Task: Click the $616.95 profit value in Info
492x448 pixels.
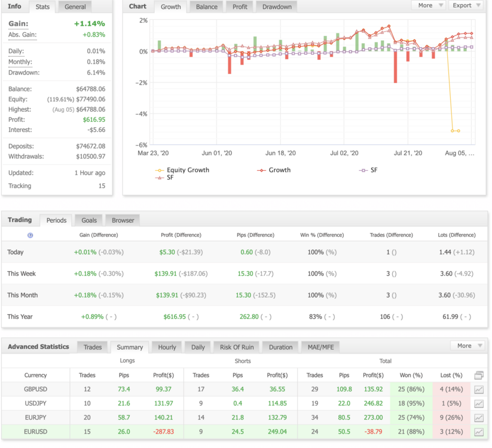Action: coord(94,119)
